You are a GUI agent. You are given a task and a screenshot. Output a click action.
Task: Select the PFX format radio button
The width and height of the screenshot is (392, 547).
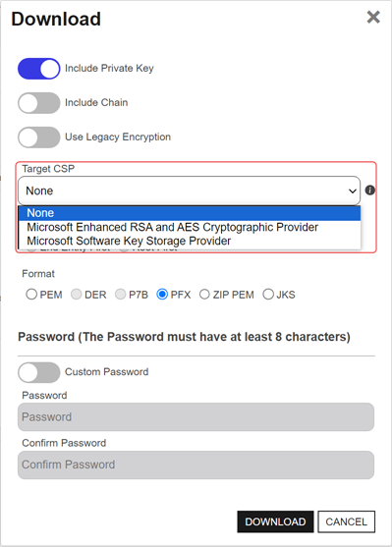[x=162, y=295]
